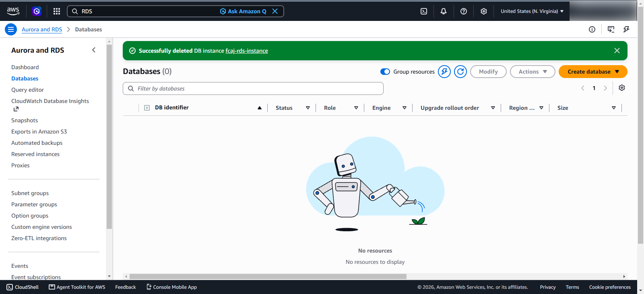Open the fcaj-rds-instance link

[247, 51]
